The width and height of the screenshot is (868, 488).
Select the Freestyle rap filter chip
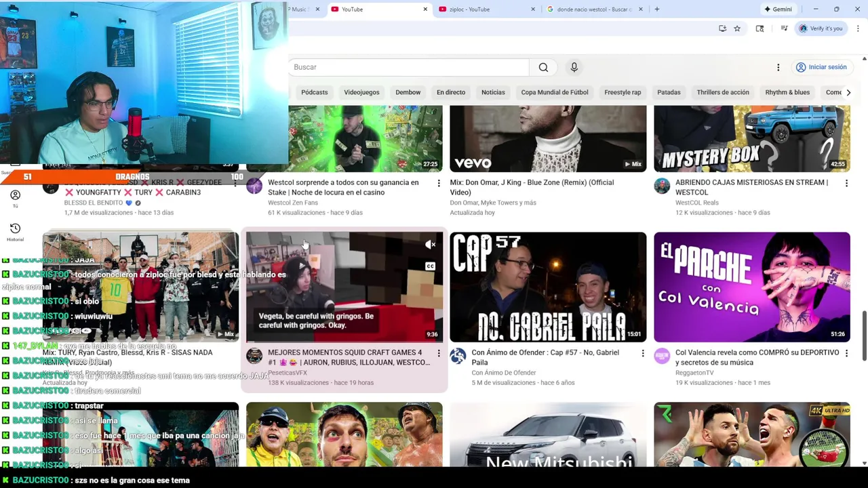click(x=623, y=92)
